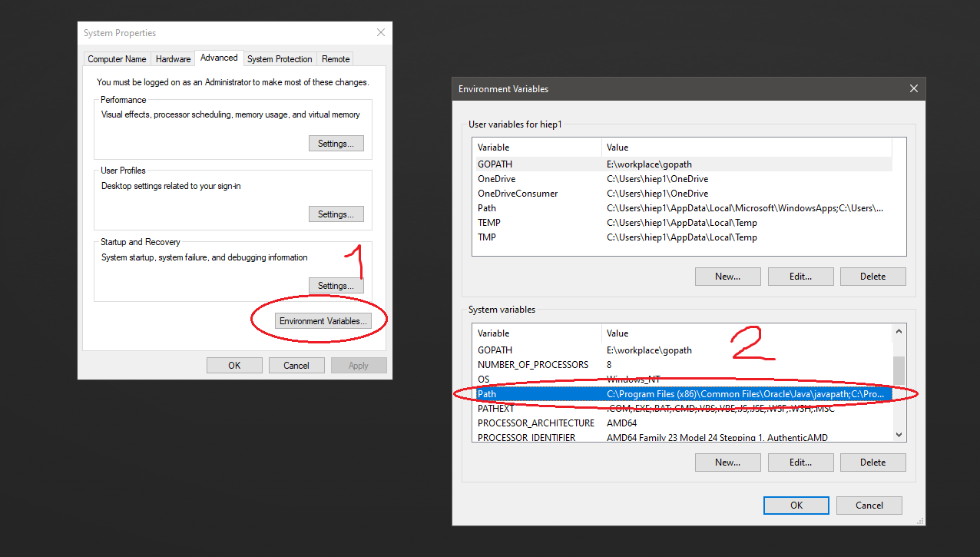The height and width of the screenshot is (557, 980).
Task: Click Delete under System variables
Action: [x=872, y=463]
